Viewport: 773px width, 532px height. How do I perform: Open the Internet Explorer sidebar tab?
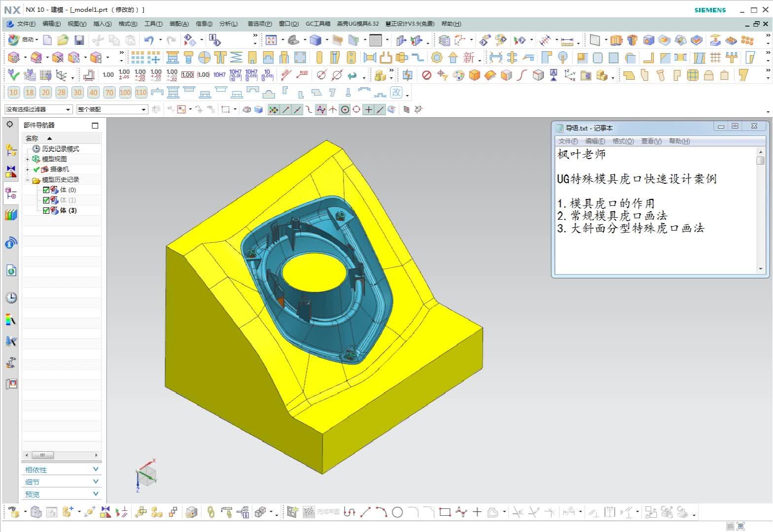click(x=11, y=270)
